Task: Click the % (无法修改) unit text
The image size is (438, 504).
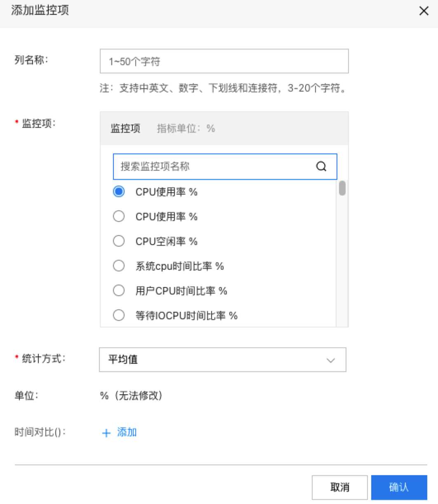Action: pos(131,396)
